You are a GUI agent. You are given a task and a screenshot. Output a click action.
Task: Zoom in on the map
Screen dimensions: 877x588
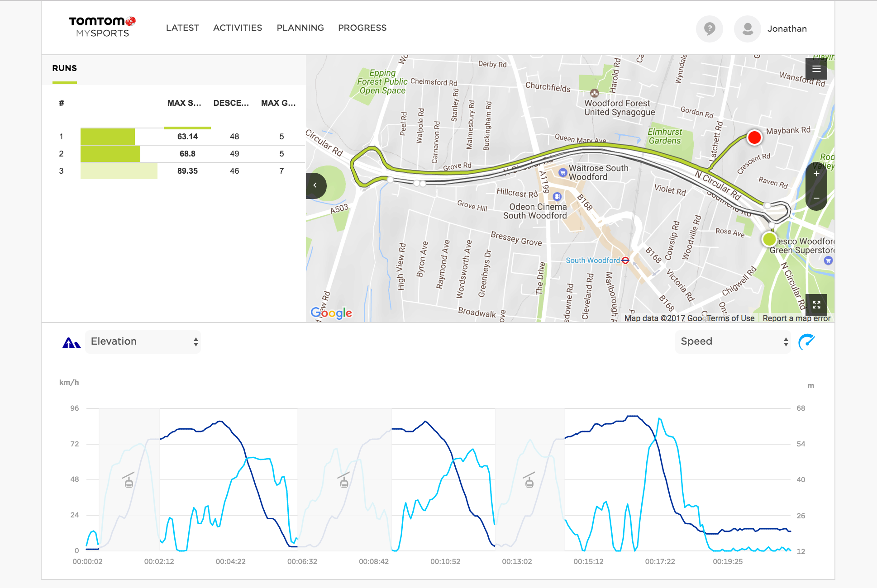(x=816, y=174)
